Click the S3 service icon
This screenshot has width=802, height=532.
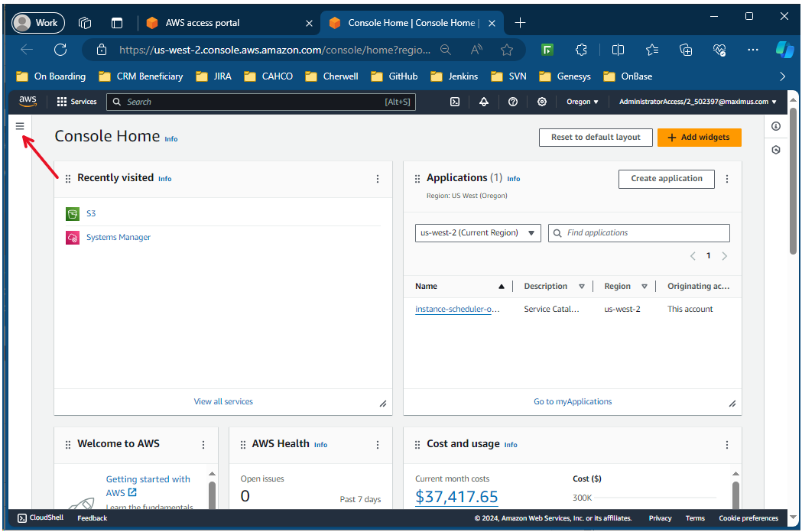click(73, 213)
